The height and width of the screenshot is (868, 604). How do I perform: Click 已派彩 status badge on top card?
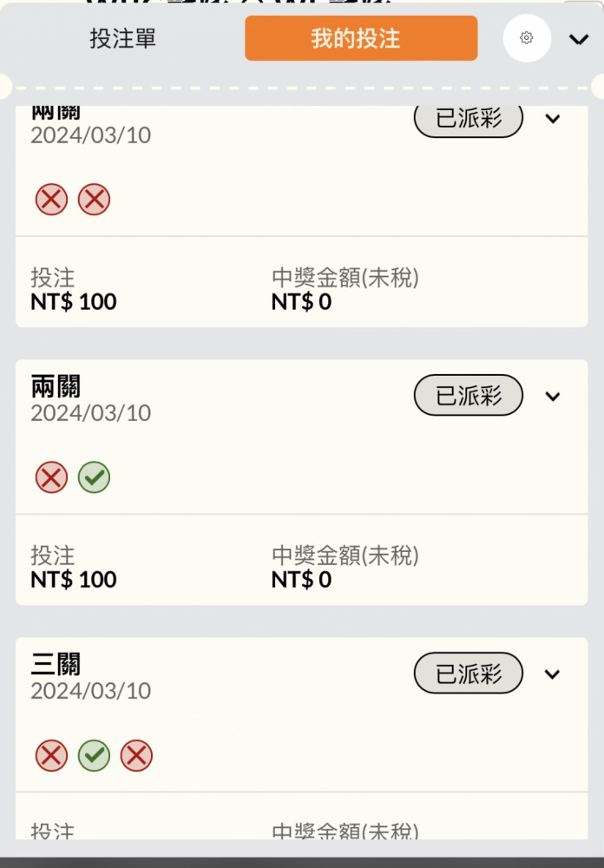click(x=469, y=118)
